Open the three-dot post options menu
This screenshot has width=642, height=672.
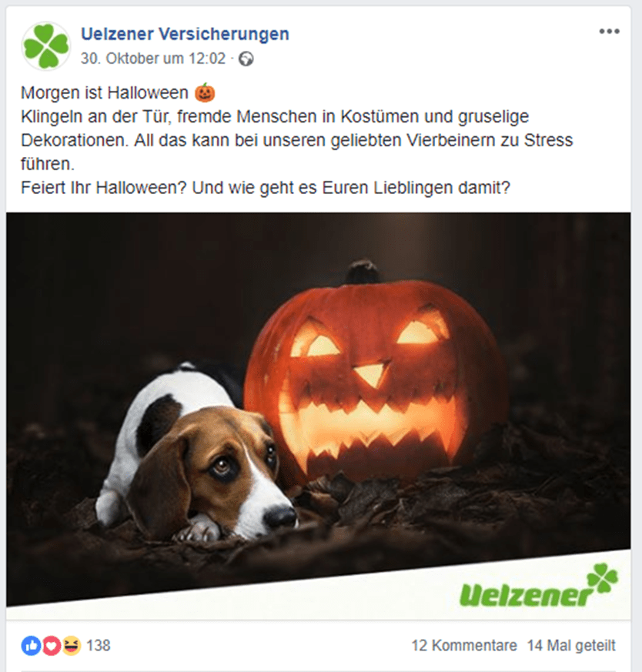609,32
